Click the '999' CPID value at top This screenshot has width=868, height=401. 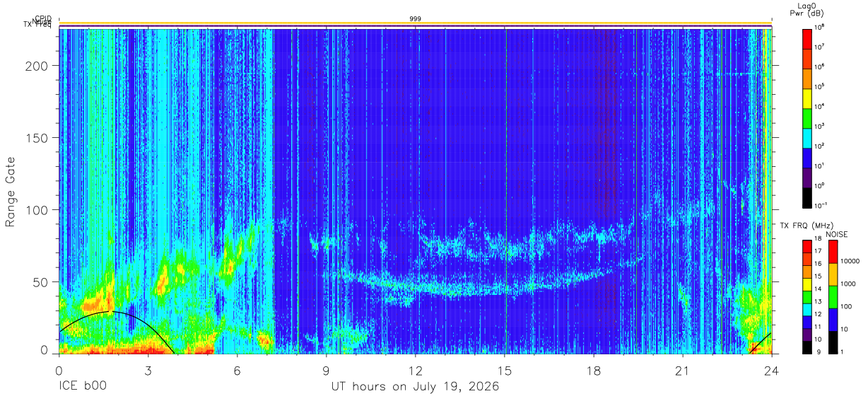416,19
